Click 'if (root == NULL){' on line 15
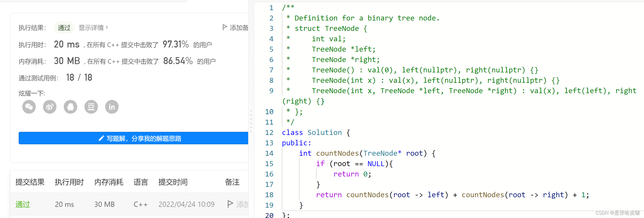Screen dimensions: 644x218 pos(354,163)
